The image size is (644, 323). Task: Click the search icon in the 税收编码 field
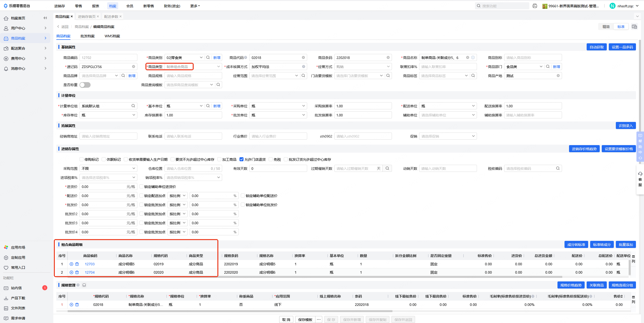(x=558, y=168)
